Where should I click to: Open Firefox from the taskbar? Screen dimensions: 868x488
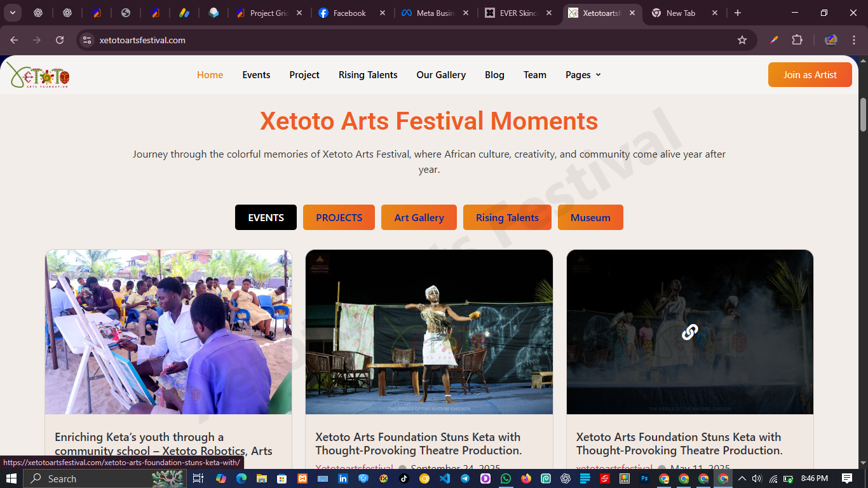(526, 478)
